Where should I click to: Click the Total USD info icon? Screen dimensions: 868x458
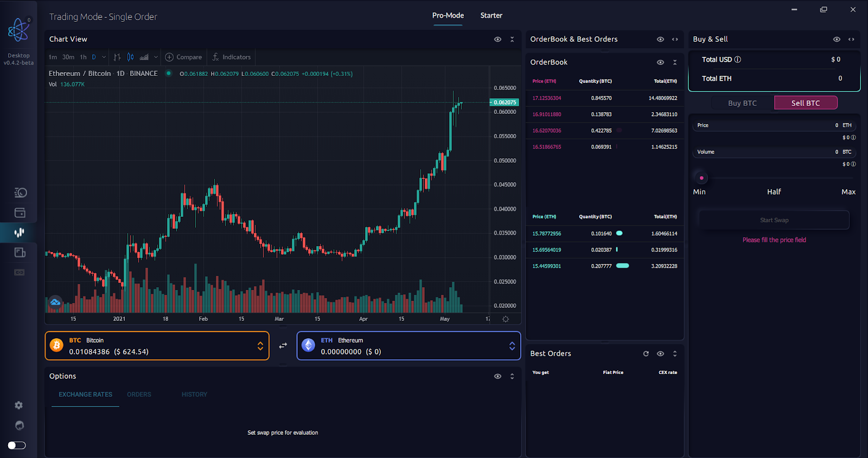coord(737,60)
